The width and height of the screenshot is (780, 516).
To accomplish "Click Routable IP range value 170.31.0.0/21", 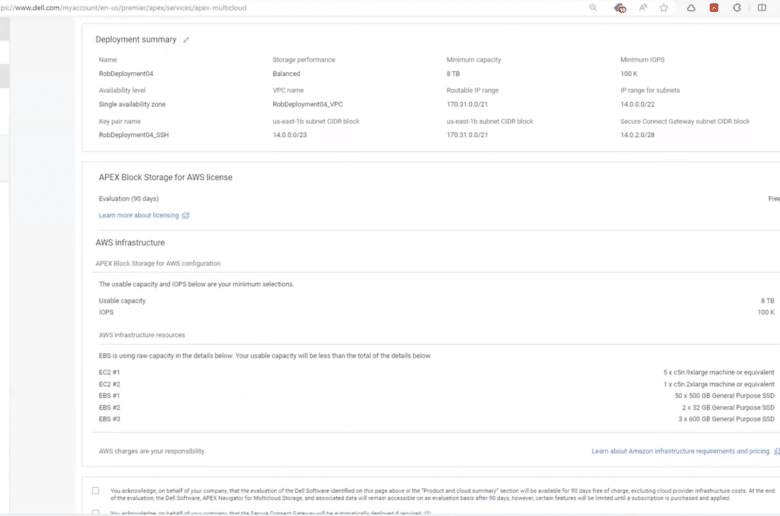I will 467,104.
